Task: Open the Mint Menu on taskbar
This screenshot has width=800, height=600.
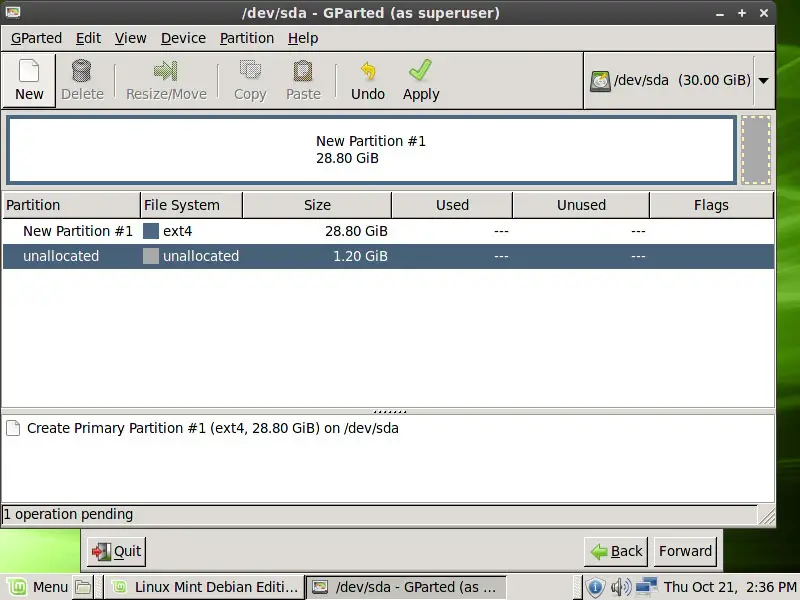Action: pyautogui.click(x=37, y=587)
